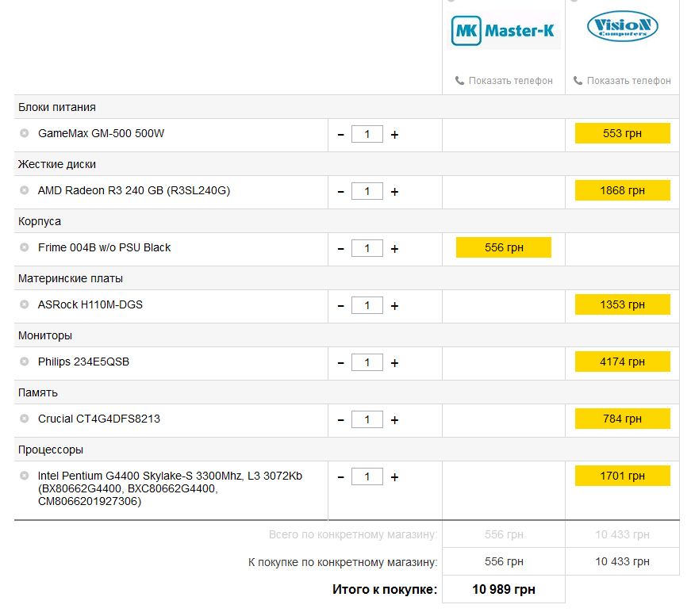
Task: Open Frime 004B w/o PSU Black name
Action: tap(104, 247)
